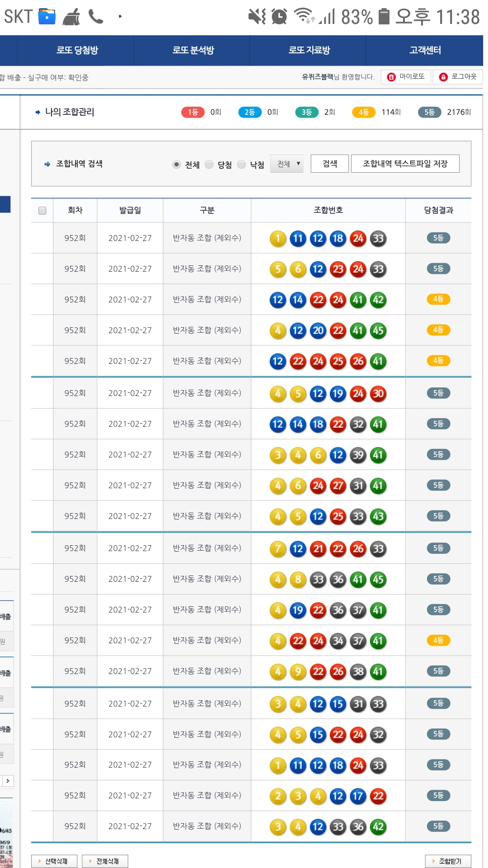Click the 로그아웃 button

coord(458,77)
